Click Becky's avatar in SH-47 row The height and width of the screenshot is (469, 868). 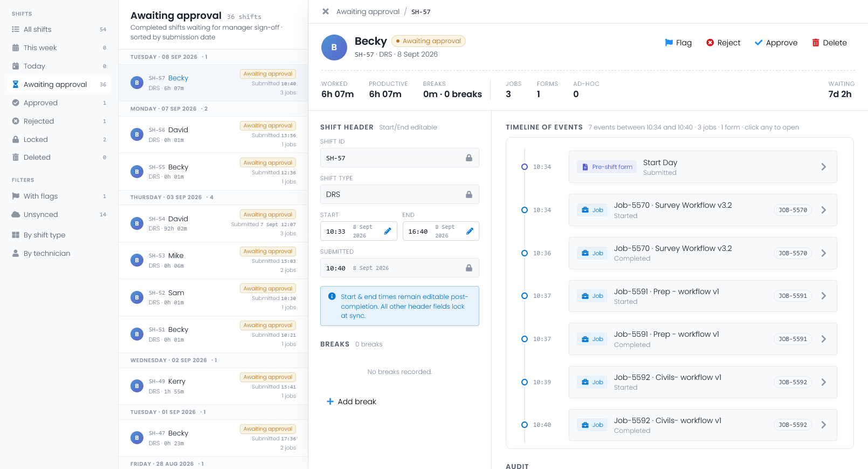pos(137,438)
